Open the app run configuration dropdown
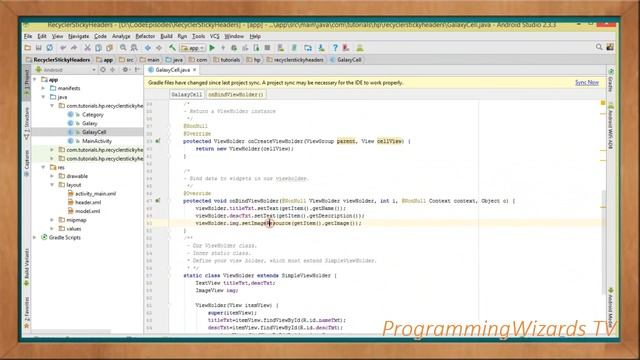 click(193, 48)
